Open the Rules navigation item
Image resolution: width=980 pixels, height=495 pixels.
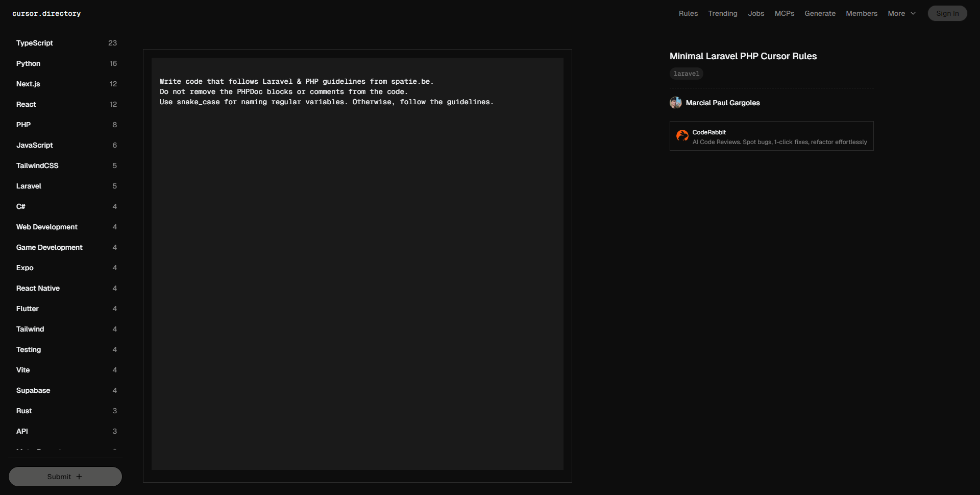688,13
